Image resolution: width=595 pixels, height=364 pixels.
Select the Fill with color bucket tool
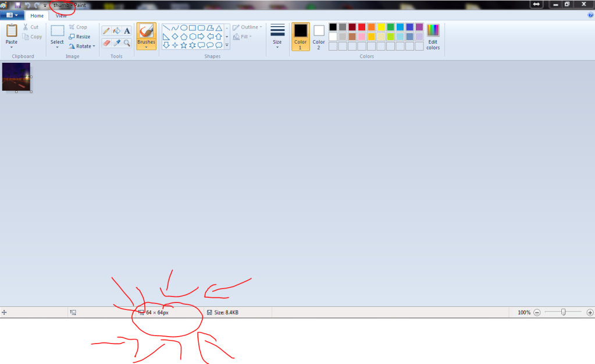pyautogui.click(x=116, y=31)
